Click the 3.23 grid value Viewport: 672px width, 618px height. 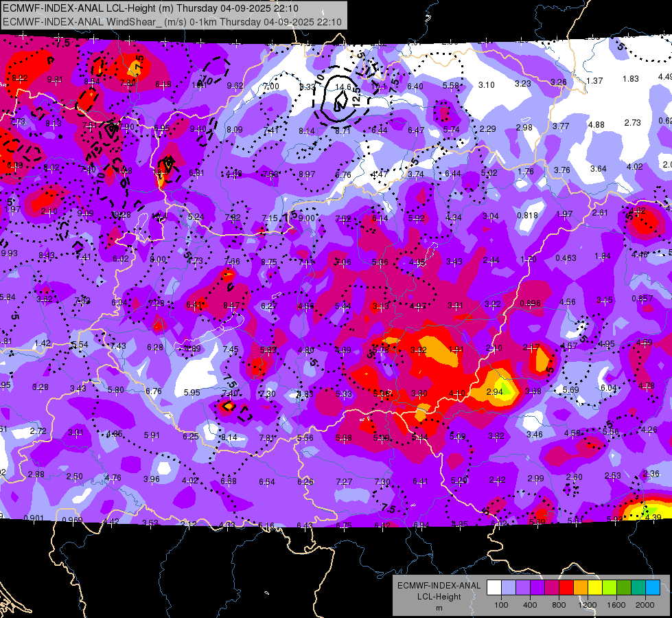point(523,83)
